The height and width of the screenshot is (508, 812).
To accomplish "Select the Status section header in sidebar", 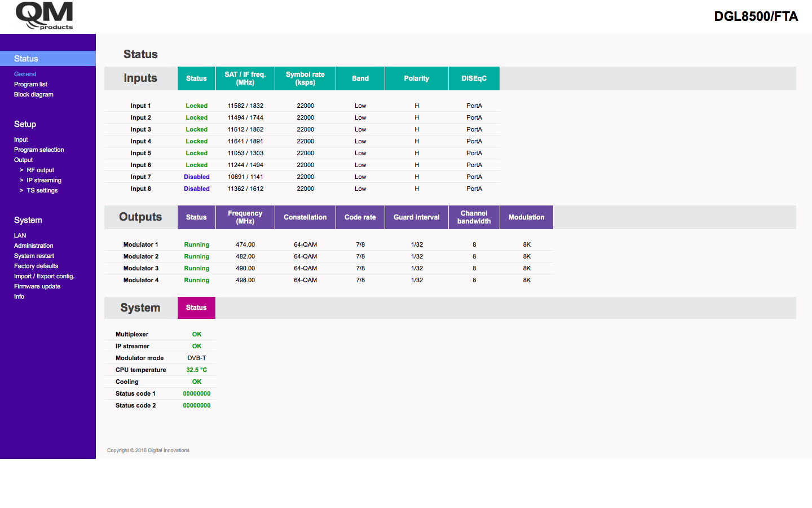I will point(26,59).
